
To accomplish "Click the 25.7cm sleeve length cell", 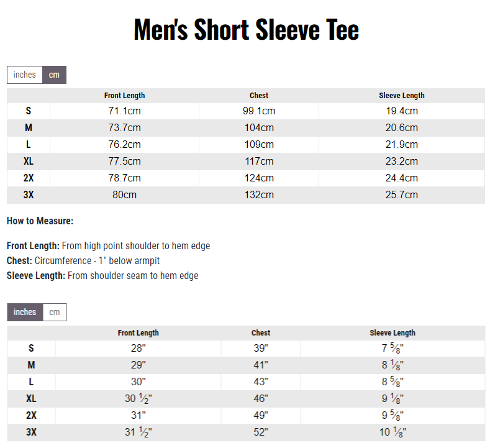I will [x=402, y=195].
